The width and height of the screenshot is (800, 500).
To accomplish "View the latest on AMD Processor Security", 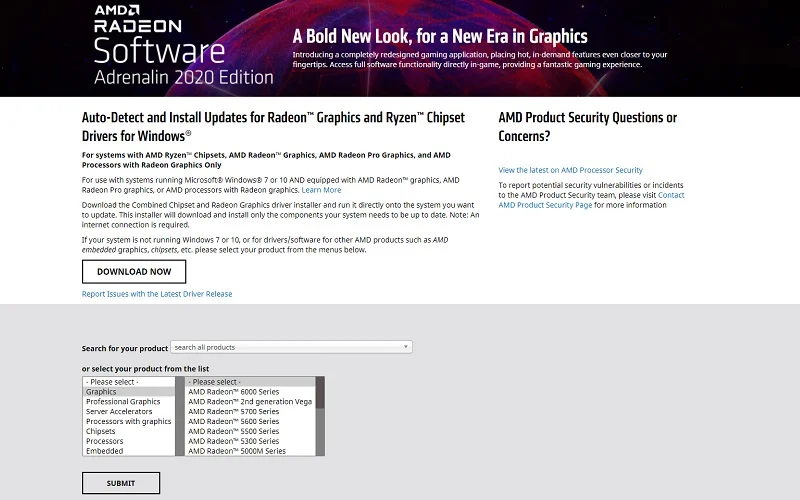I will click(570, 170).
